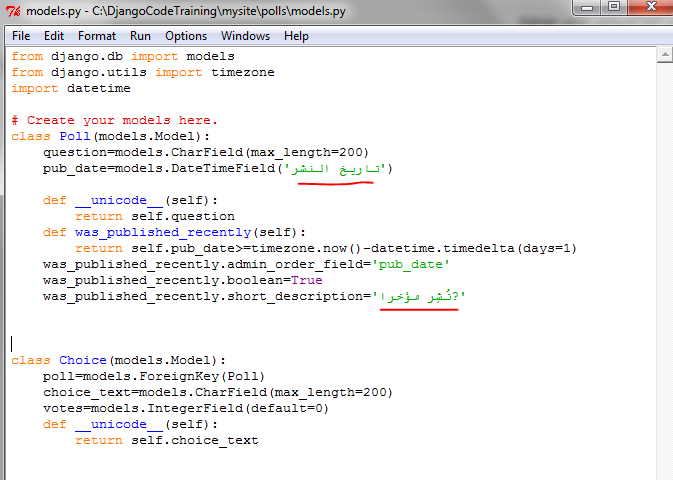Open the Edit menu
The height and width of the screenshot is (480, 673).
click(54, 36)
